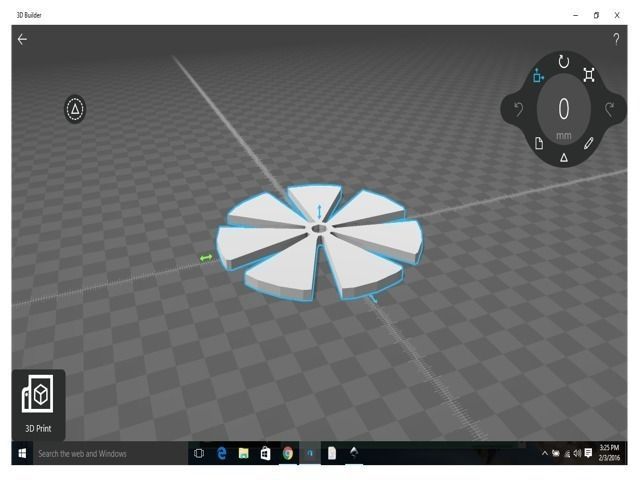Open the file page icon in radial menu
Image resolution: width=640 pixels, height=480 pixels.
(539, 143)
